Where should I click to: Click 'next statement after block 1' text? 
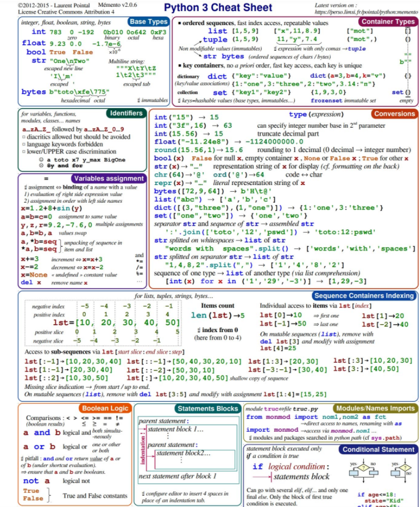coord(178,476)
